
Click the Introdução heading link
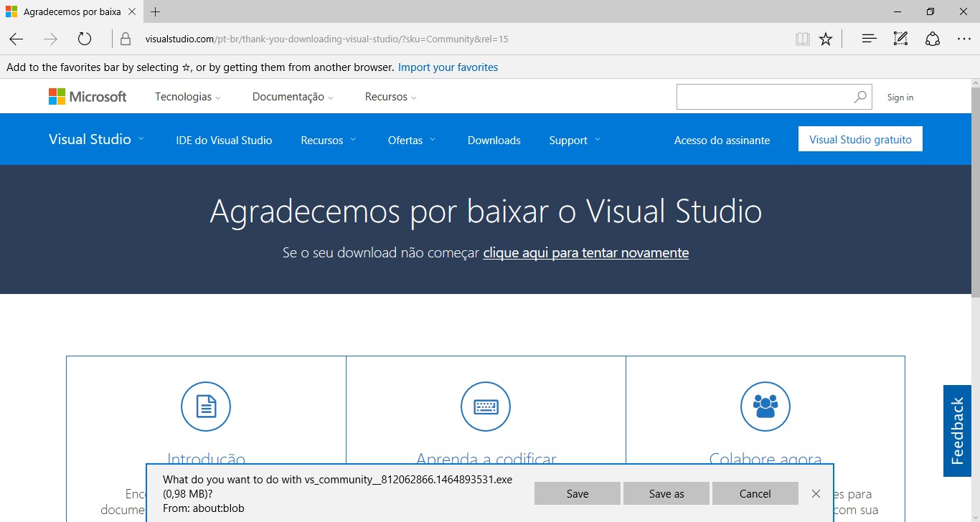[x=206, y=460]
